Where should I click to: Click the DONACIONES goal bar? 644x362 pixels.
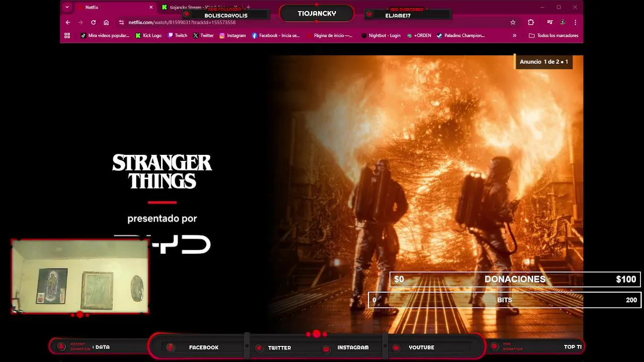(x=515, y=280)
